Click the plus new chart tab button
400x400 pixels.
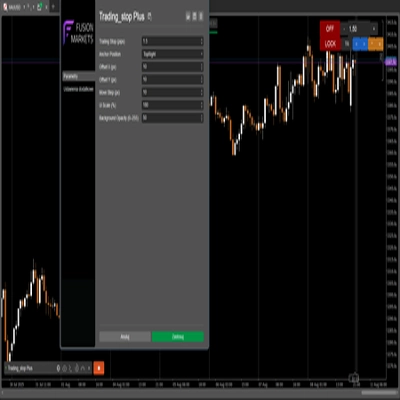pos(53,7)
